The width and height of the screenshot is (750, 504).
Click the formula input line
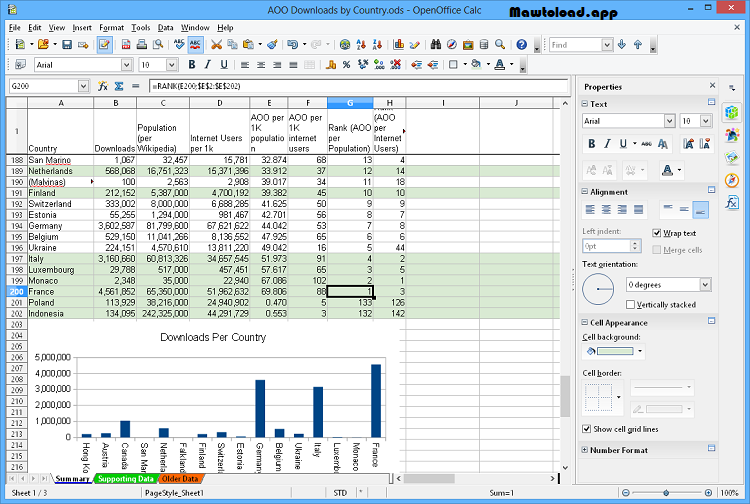(358, 86)
